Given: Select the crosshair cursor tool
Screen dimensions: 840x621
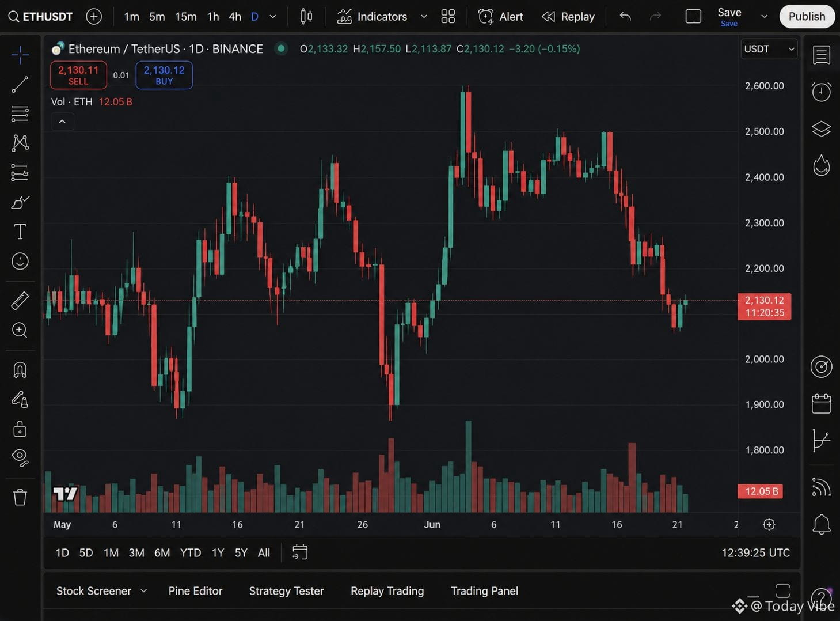Looking at the screenshot, I should click(x=20, y=55).
